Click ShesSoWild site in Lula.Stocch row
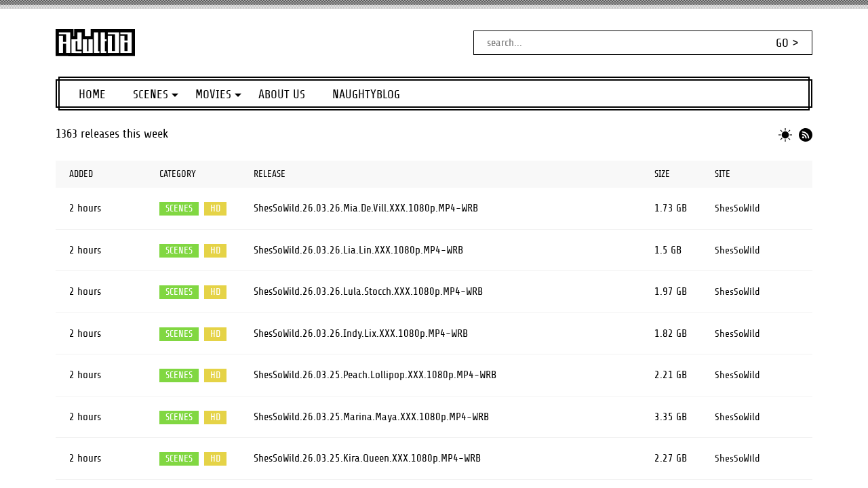Screen dimensions: 868x488 click(737, 291)
